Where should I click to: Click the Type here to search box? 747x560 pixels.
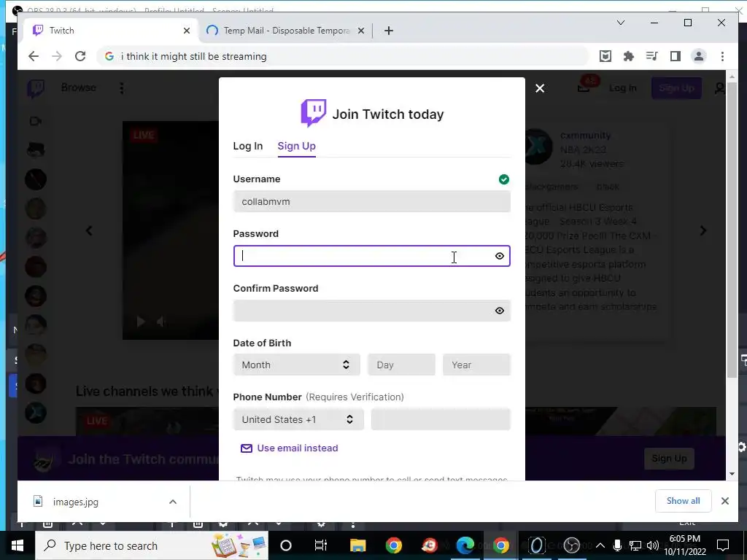(152, 545)
